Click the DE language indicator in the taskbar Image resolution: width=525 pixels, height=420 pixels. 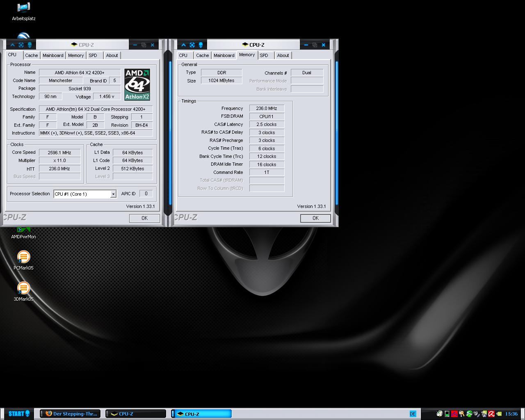coord(413,414)
